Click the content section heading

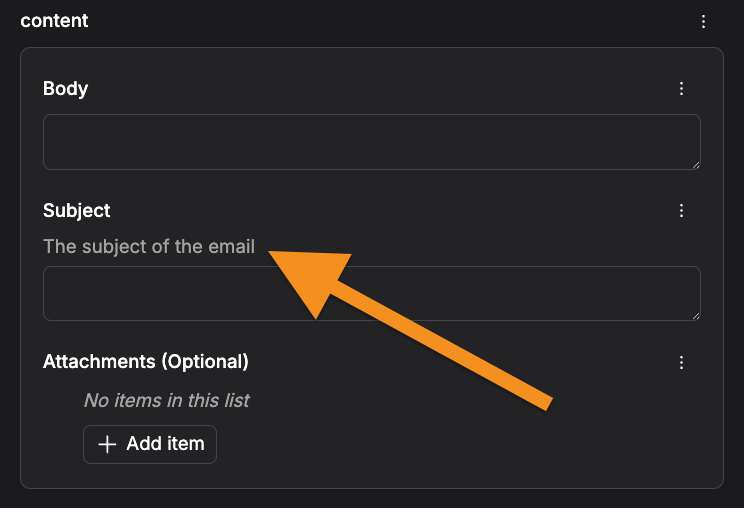[x=54, y=20]
